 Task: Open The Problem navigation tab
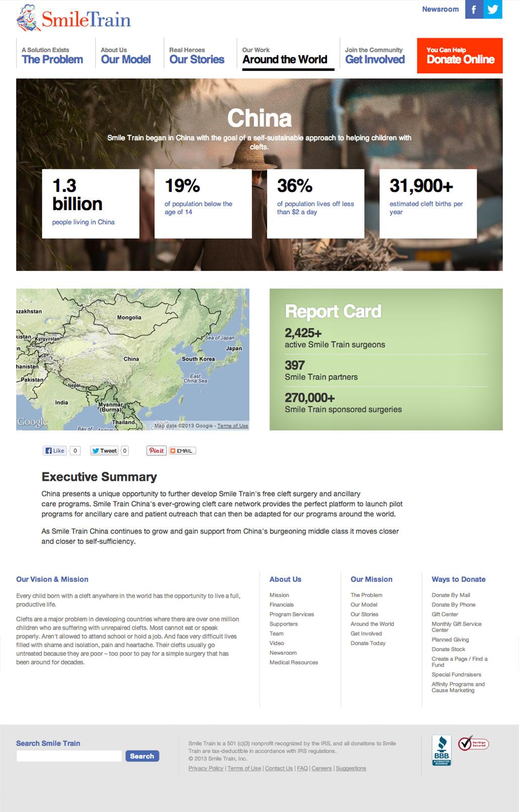click(52, 55)
